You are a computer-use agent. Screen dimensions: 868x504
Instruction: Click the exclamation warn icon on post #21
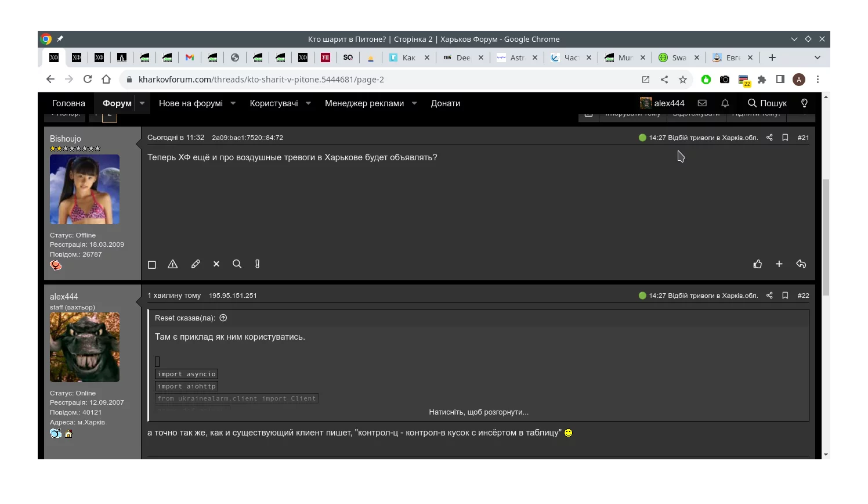click(x=258, y=264)
